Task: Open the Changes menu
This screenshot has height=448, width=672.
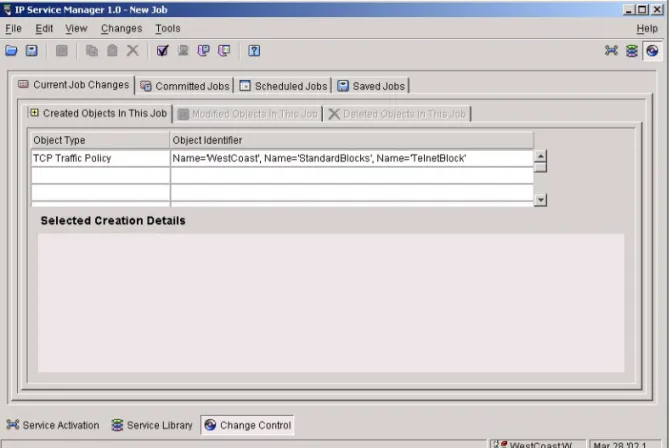Action: point(121,28)
